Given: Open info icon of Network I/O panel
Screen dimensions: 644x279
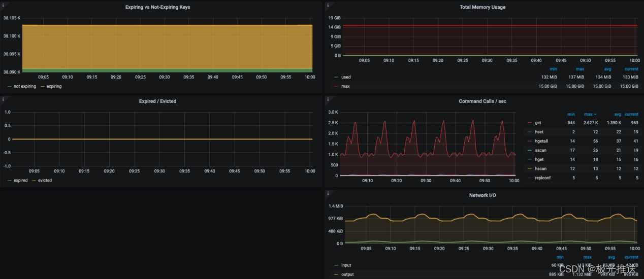Looking at the screenshot, I should point(328,193).
